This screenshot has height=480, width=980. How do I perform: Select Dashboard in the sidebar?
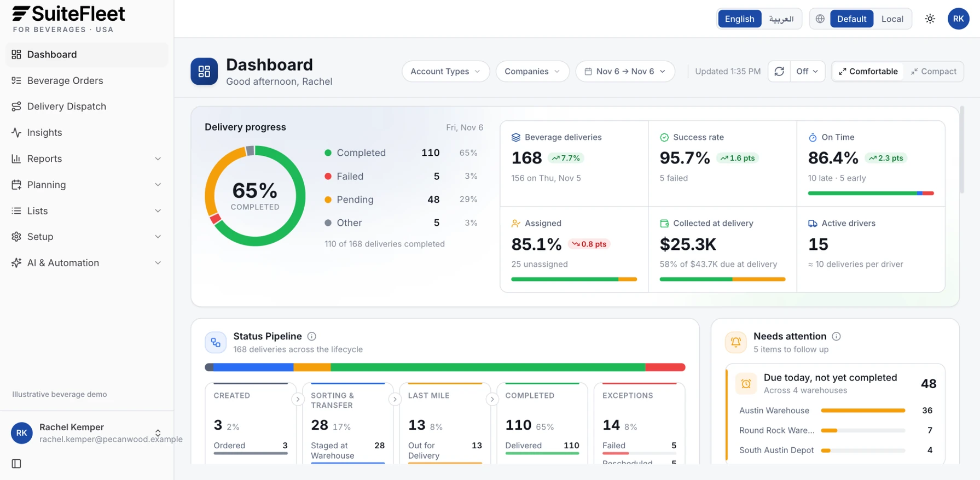(x=87, y=55)
